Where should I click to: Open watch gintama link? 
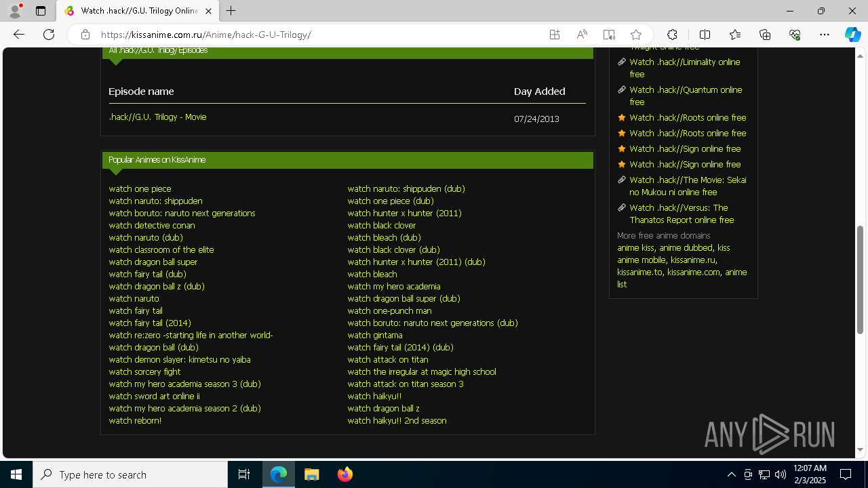tap(375, 335)
